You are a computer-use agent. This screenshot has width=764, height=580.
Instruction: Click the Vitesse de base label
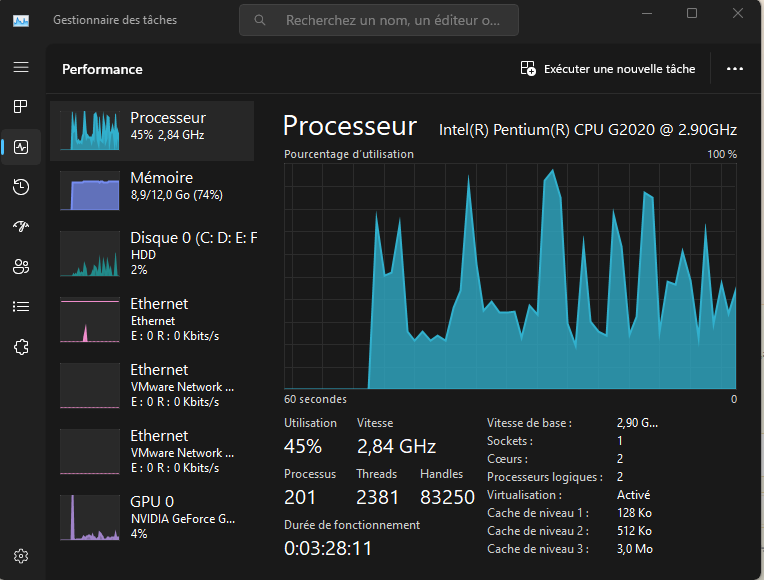click(x=529, y=423)
